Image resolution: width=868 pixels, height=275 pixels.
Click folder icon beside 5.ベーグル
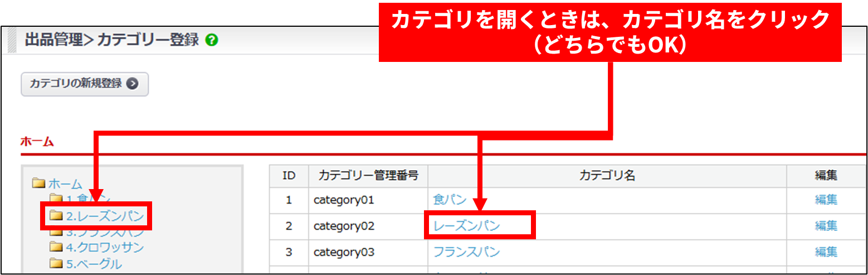click(56, 263)
